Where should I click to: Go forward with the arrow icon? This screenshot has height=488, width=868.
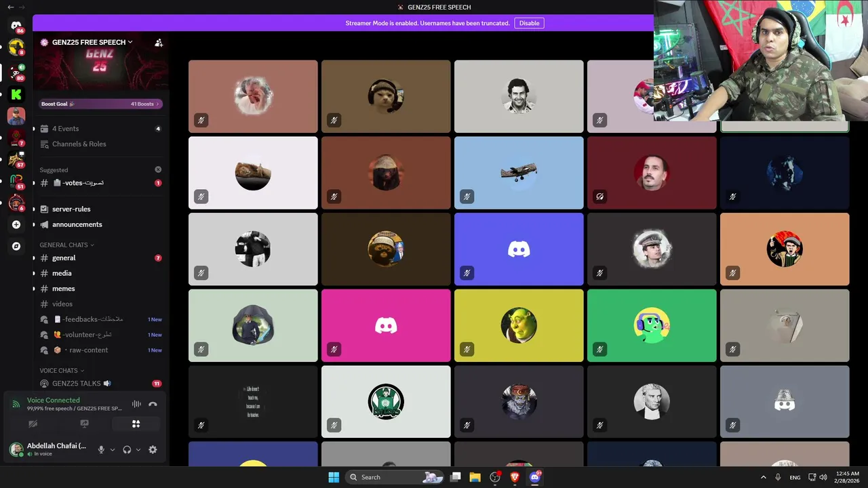click(x=22, y=7)
